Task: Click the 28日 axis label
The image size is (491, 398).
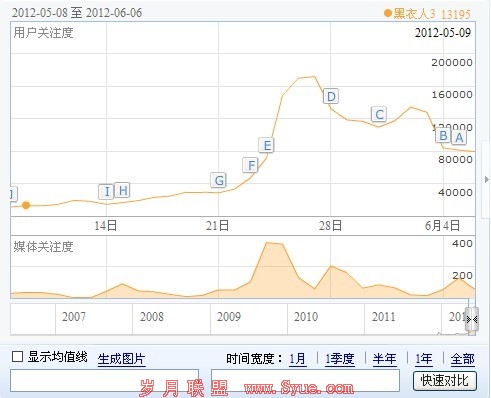Action: point(330,226)
